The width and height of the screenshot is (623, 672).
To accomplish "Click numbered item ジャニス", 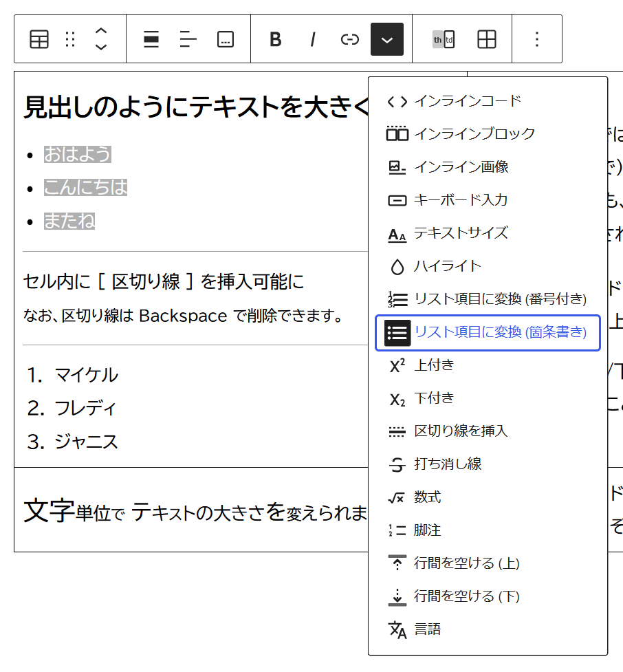I will tap(86, 442).
